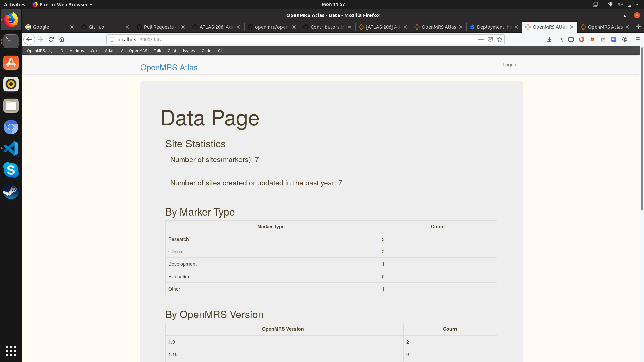This screenshot has width=644, height=362.
Task: Open Rhythmbox from the dock
Action: [x=11, y=84]
